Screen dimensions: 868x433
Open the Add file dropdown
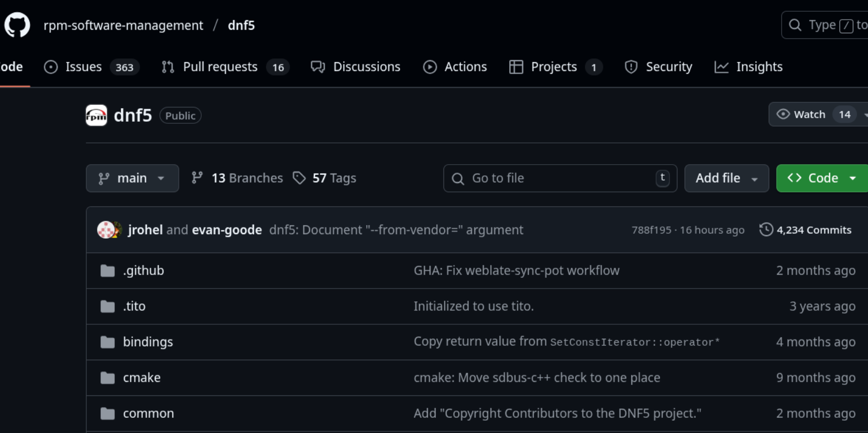(726, 178)
